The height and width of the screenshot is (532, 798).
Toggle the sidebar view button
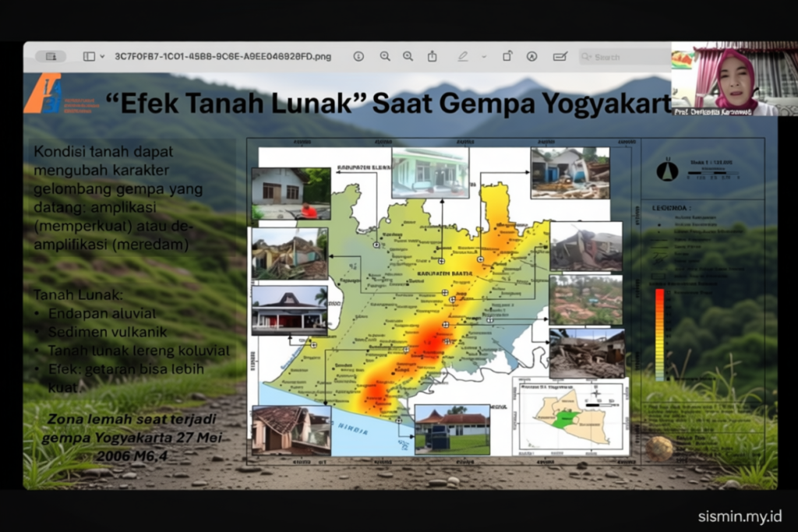[x=89, y=57]
